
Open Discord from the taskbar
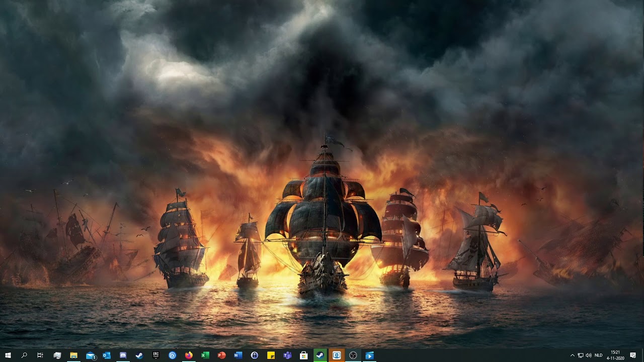coord(123,355)
